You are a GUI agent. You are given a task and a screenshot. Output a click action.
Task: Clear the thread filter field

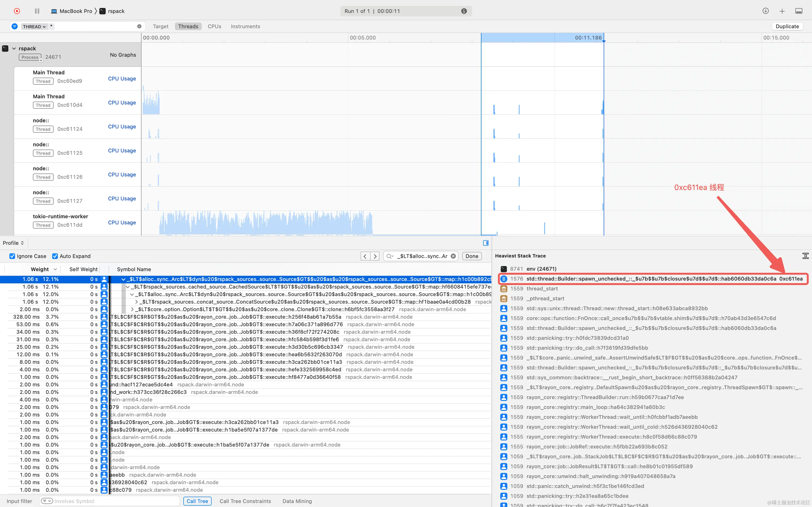pyautogui.click(x=139, y=26)
